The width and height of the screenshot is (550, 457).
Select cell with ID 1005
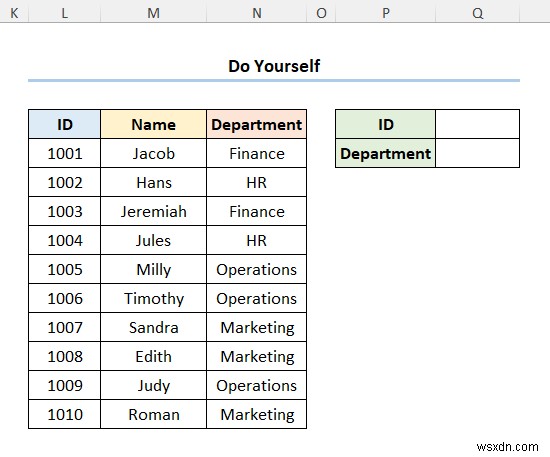(65, 269)
